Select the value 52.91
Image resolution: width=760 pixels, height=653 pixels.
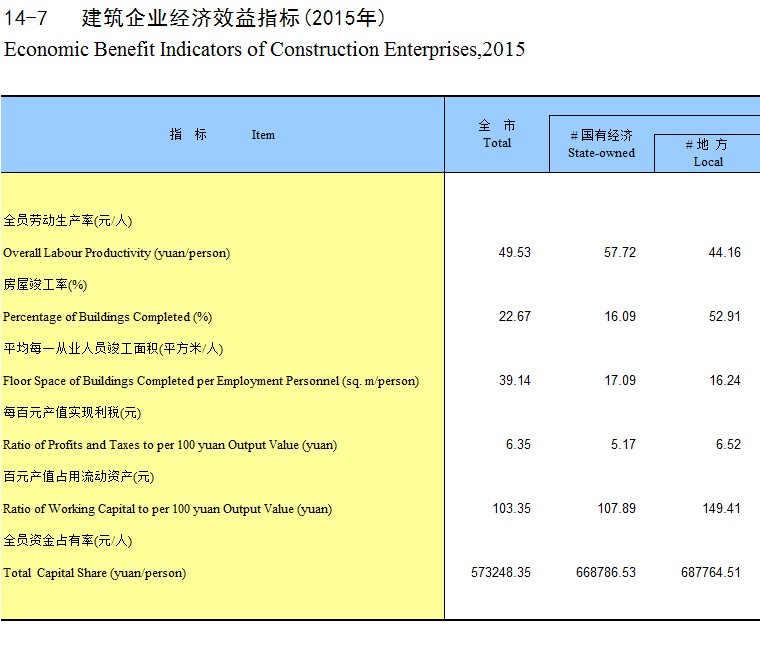725,317
